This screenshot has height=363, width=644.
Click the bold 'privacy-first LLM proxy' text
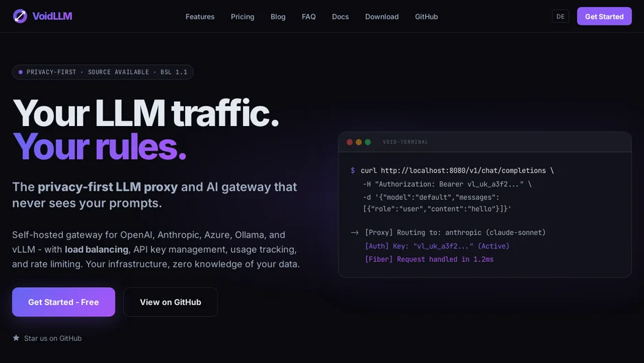point(107,187)
